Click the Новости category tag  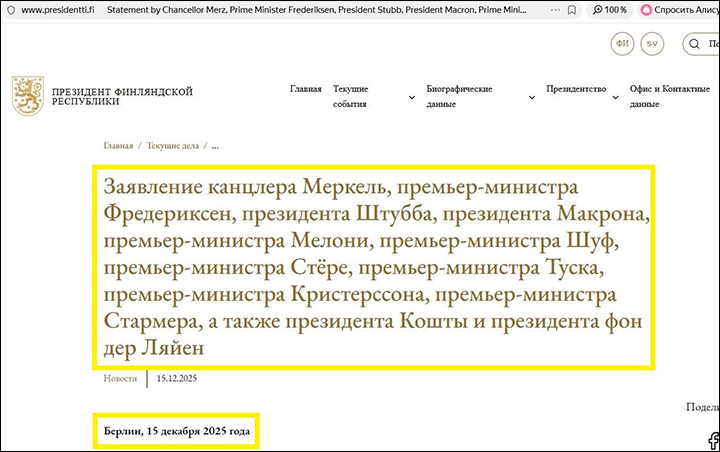coord(120,379)
